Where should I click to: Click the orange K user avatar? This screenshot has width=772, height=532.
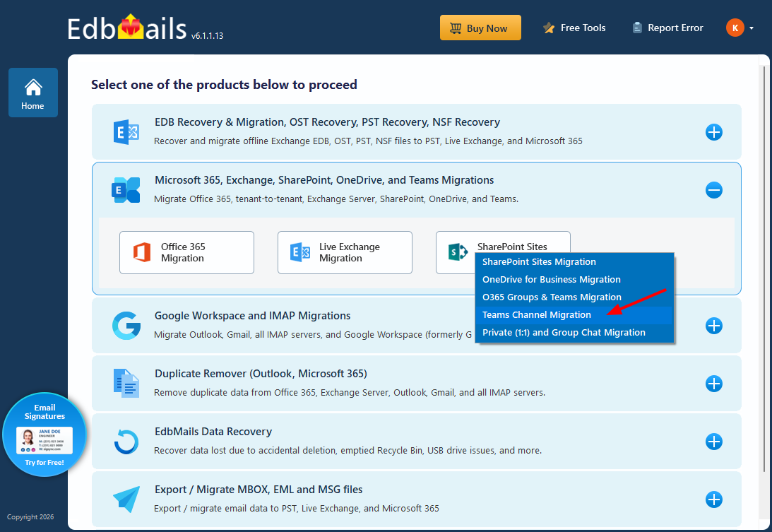coord(735,28)
